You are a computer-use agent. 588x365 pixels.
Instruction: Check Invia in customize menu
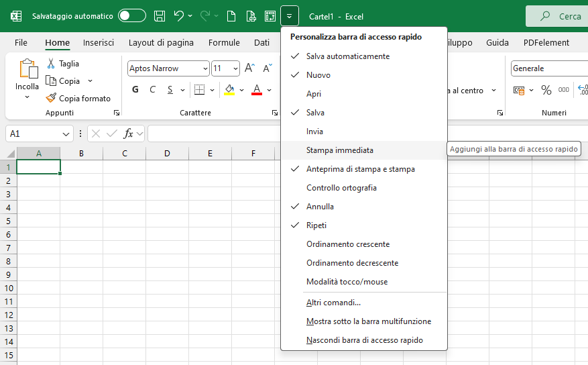click(364, 132)
